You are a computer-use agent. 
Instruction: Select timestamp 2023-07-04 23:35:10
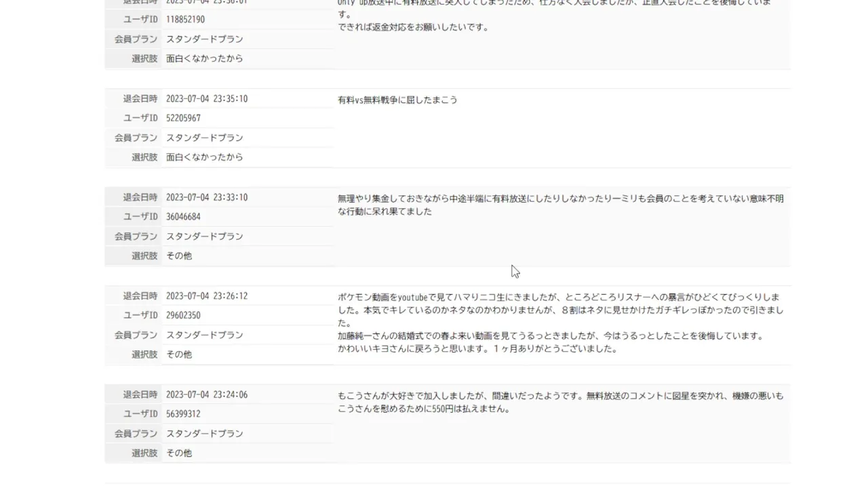(x=207, y=99)
